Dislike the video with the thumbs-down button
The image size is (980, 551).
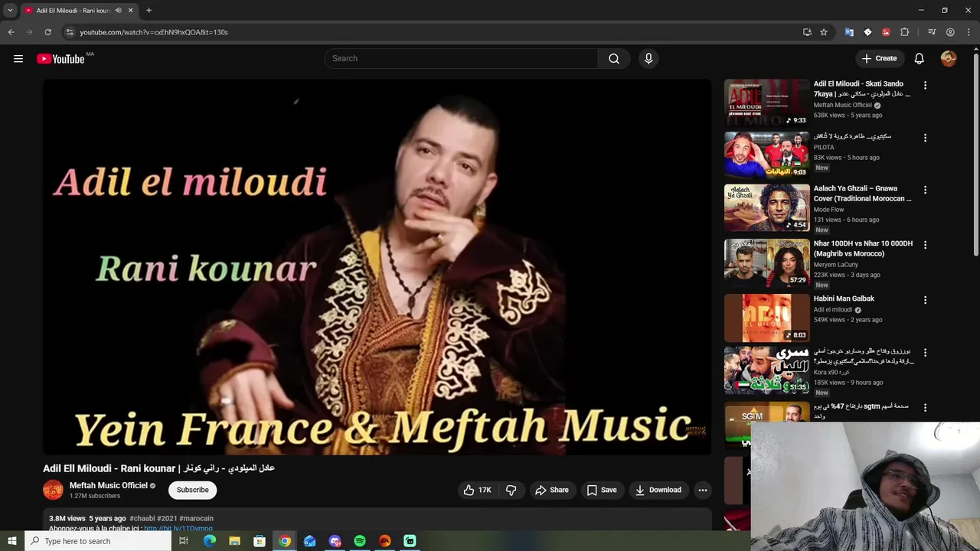(511, 490)
